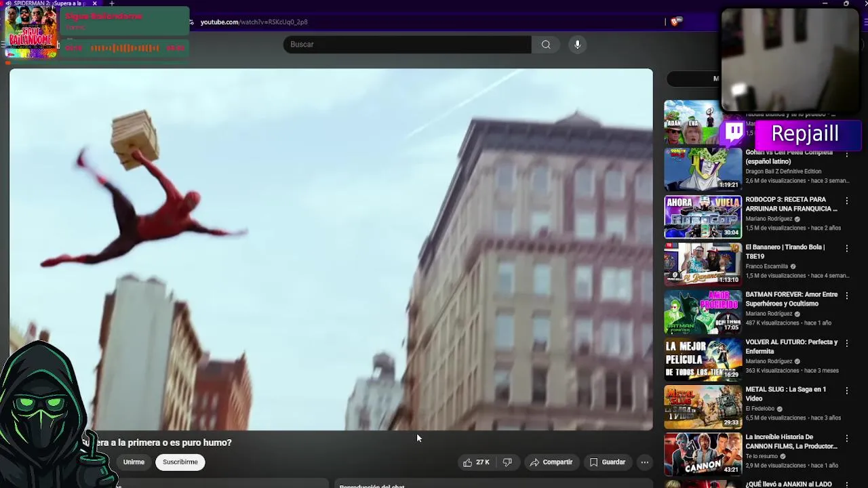Restore the browser window size
The height and width of the screenshot is (488, 868).
846,3
